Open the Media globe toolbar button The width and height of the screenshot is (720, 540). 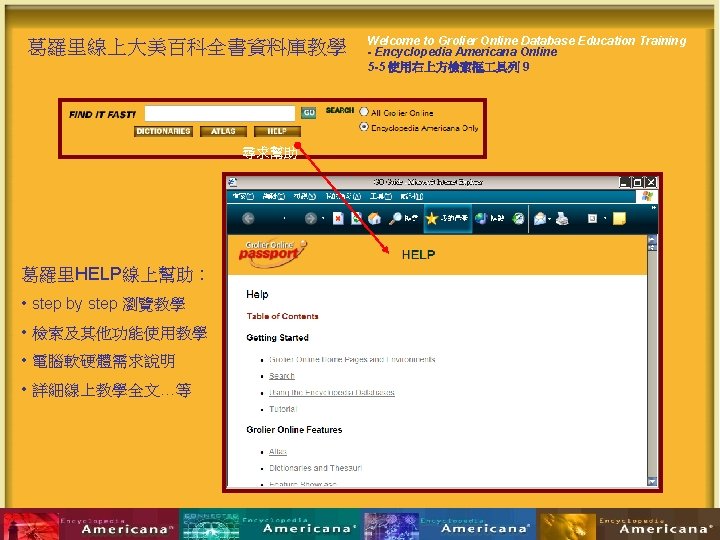[489, 219]
